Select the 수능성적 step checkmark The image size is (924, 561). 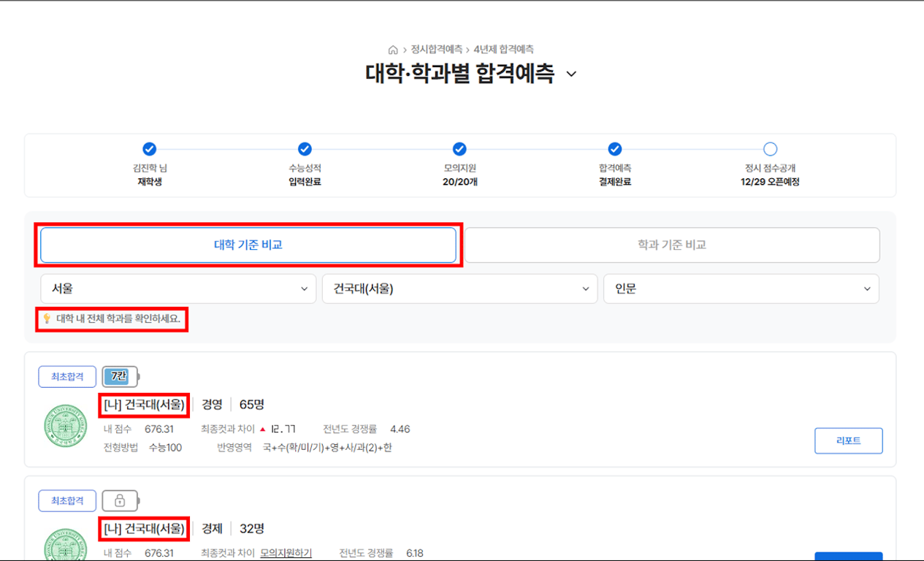tap(305, 149)
